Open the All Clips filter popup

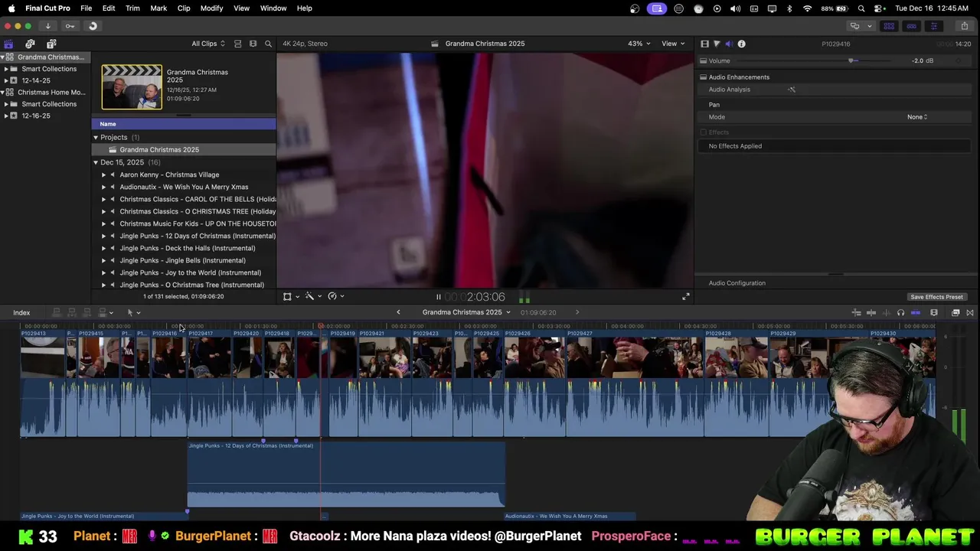208,44
